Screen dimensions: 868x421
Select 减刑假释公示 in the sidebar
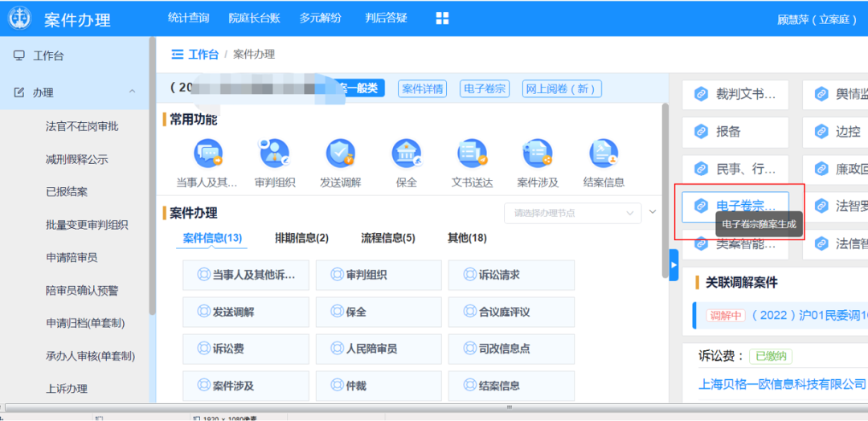coord(77,160)
